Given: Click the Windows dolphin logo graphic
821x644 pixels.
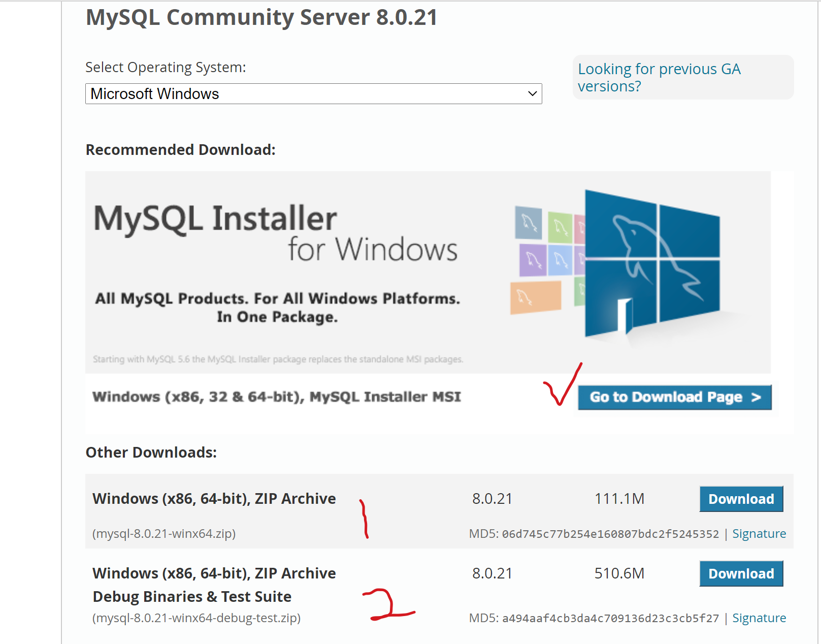Looking at the screenshot, I should pyautogui.click(x=652, y=264).
